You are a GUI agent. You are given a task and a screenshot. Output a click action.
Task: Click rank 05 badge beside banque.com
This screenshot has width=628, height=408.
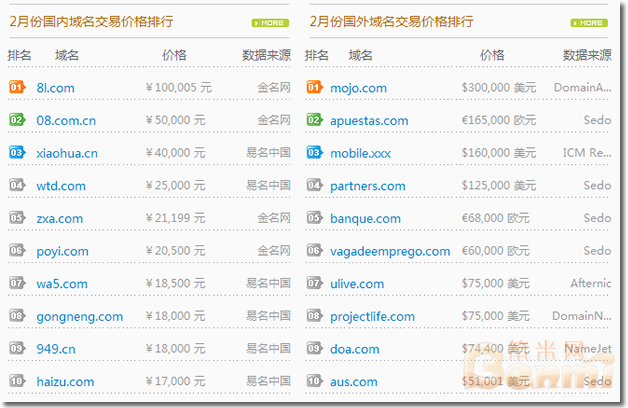coord(315,218)
